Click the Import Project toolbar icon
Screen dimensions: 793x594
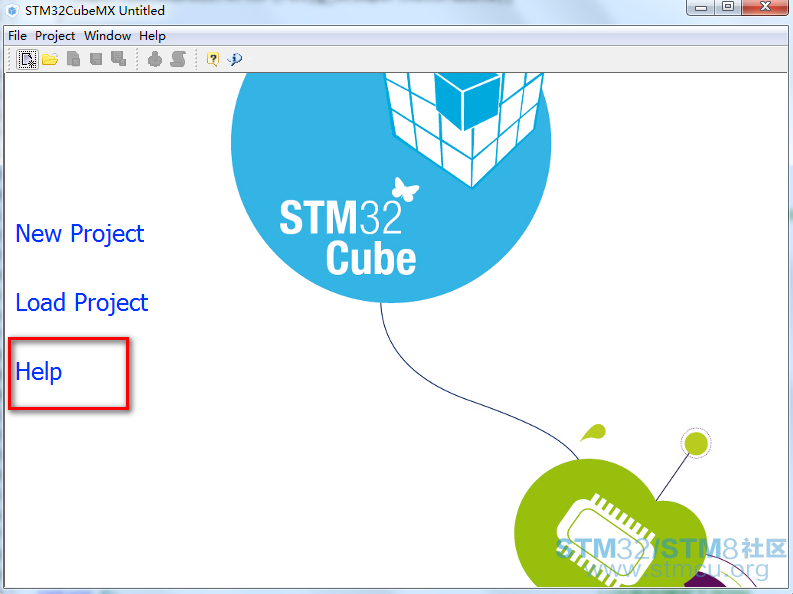point(73,59)
